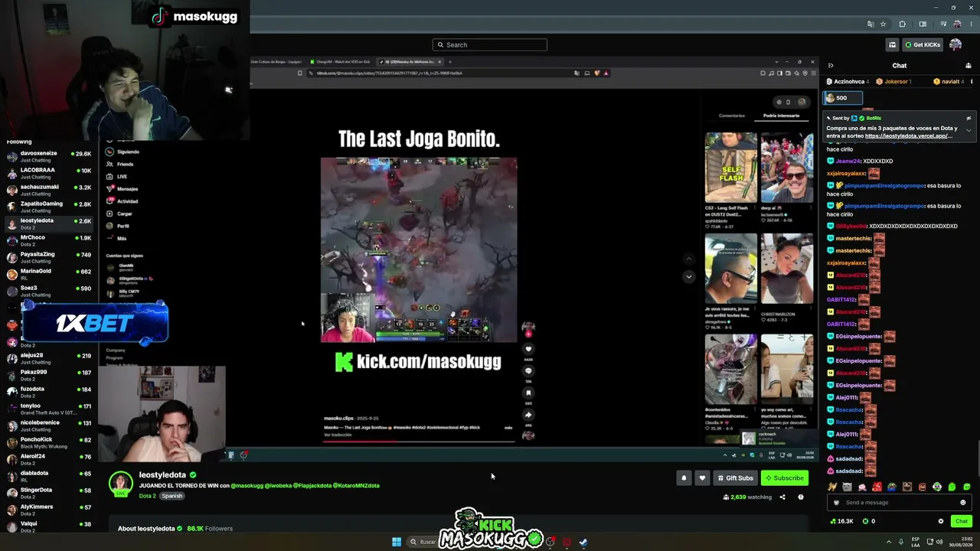The width and height of the screenshot is (980, 551).
Task: Open the Dota 2 category link
Action: point(148,496)
